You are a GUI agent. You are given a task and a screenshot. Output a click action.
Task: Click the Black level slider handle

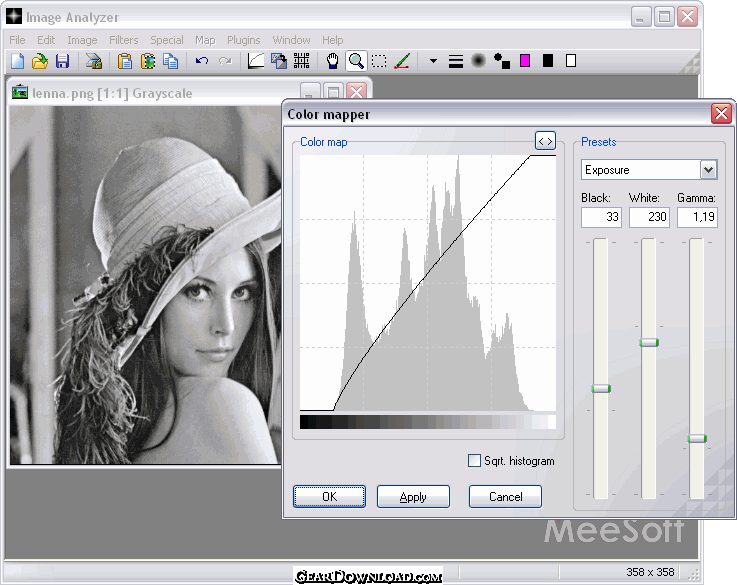(601, 389)
